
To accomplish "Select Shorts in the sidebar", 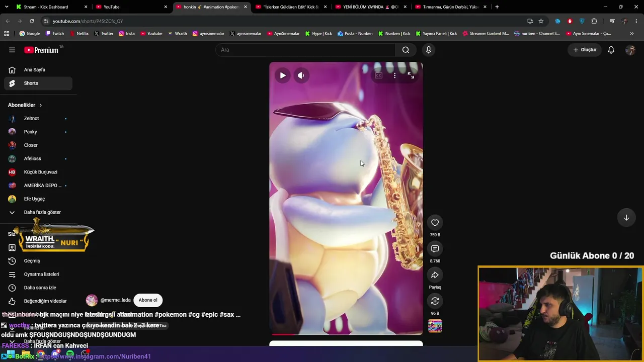I will pos(38,83).
